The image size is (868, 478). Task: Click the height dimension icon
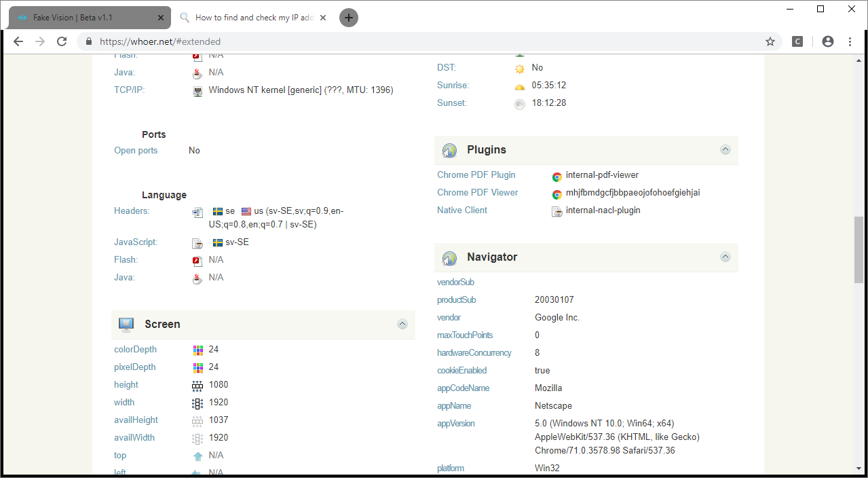(197, 385)
